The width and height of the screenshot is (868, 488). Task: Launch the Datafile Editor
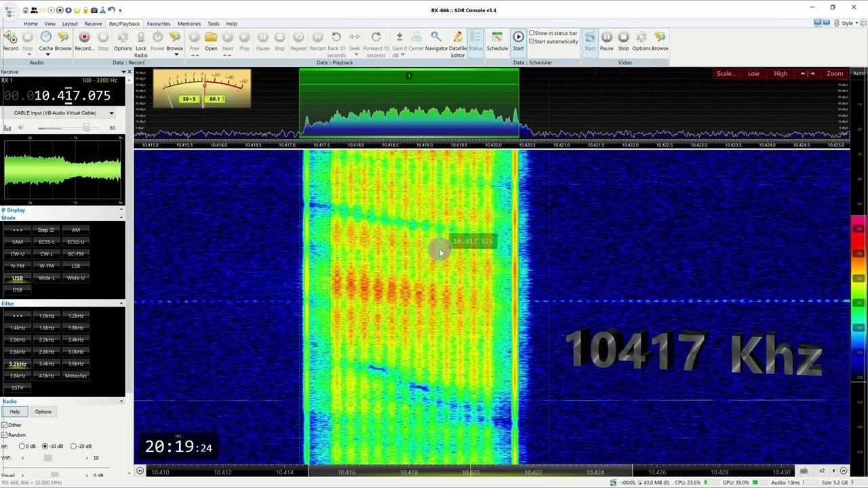[458, 44]
